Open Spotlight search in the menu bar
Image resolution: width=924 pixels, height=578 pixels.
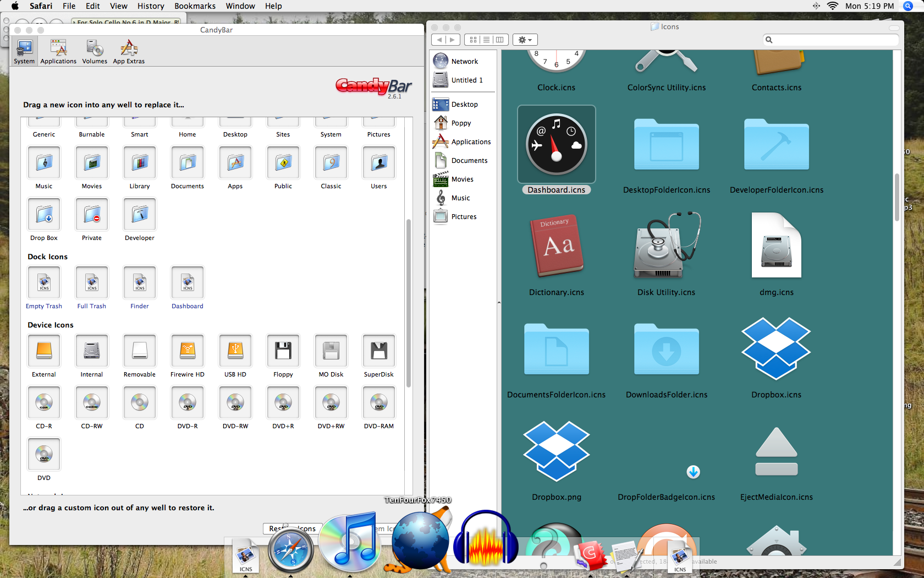coord(908,6)
